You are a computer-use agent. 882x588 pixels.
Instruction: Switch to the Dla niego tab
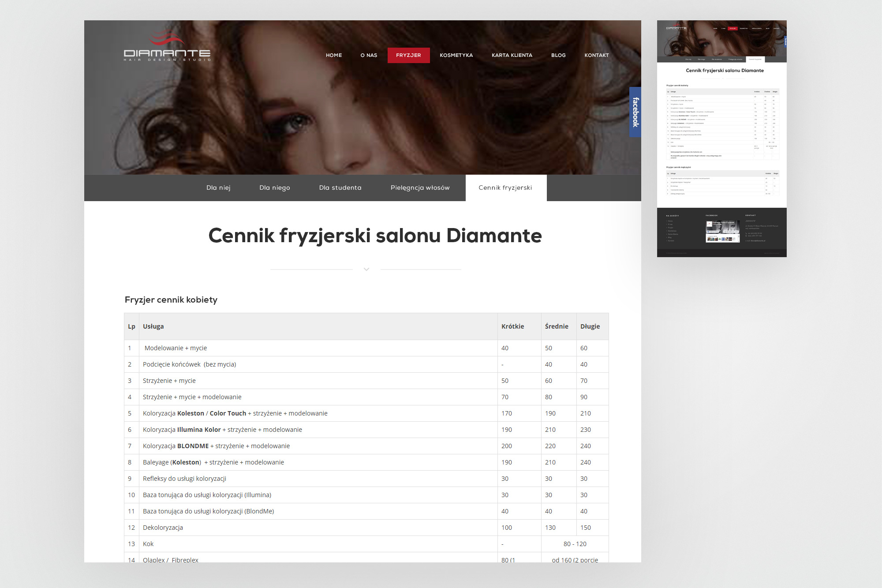(274, 187)
